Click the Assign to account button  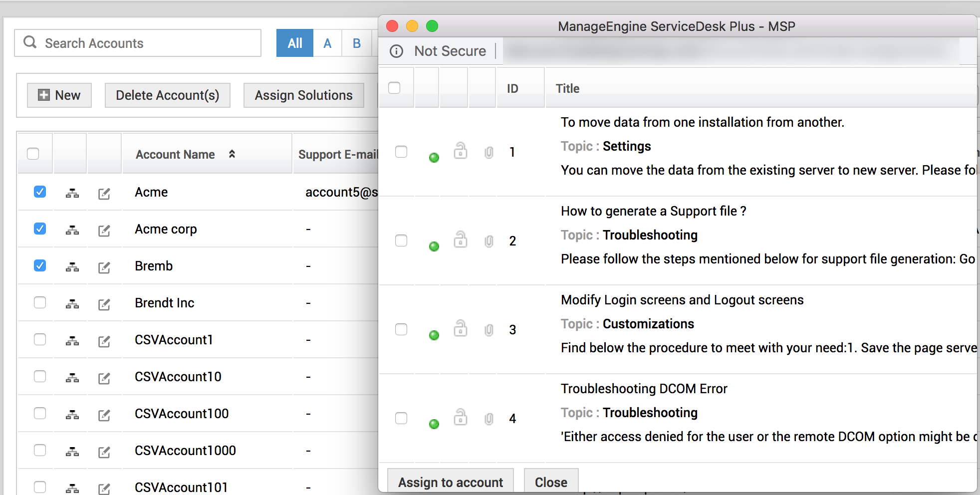pyautogui.click(x=450, y=482)
